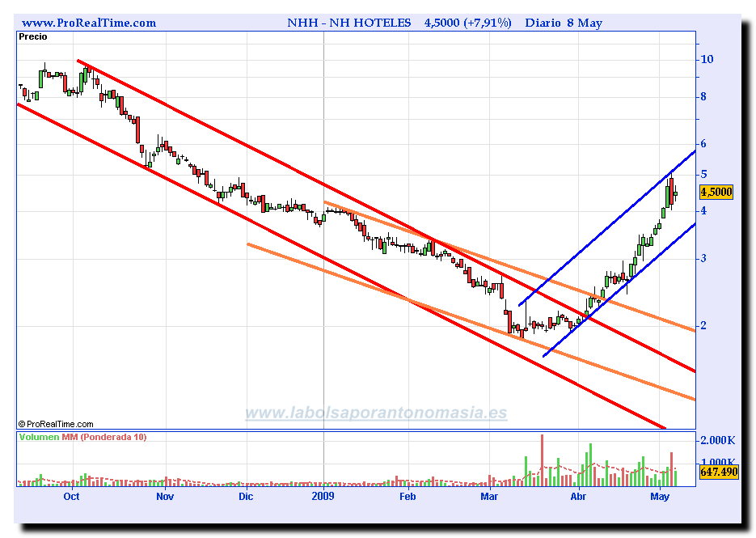
Task: Click the Nov date axis label
Action: [x=165, y=497]
